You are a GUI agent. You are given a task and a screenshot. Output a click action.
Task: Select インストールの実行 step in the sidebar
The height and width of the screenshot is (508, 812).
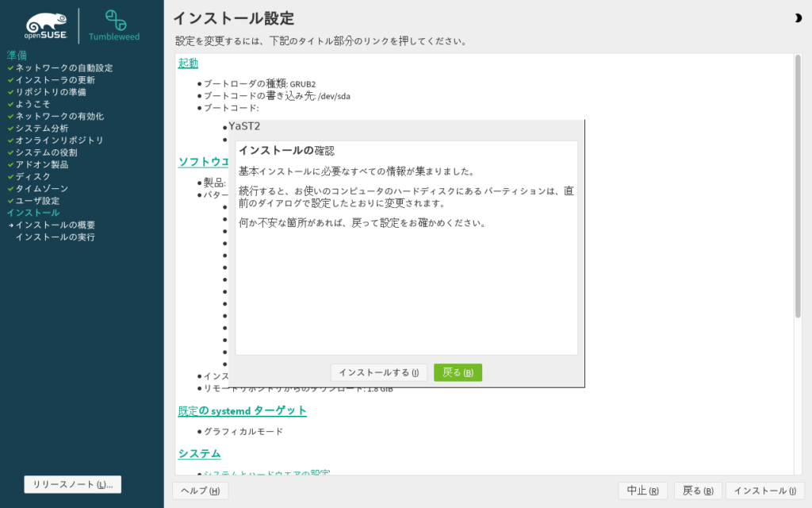tap(55, 237)
